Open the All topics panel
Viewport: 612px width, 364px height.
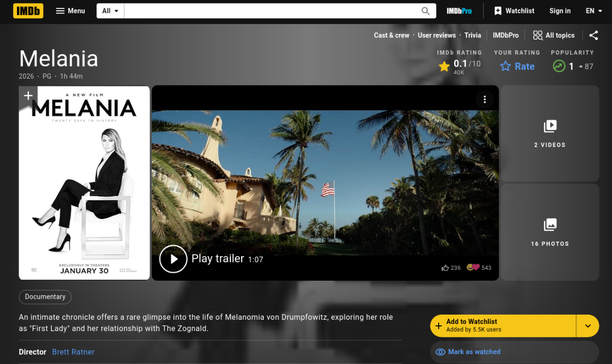554,35
